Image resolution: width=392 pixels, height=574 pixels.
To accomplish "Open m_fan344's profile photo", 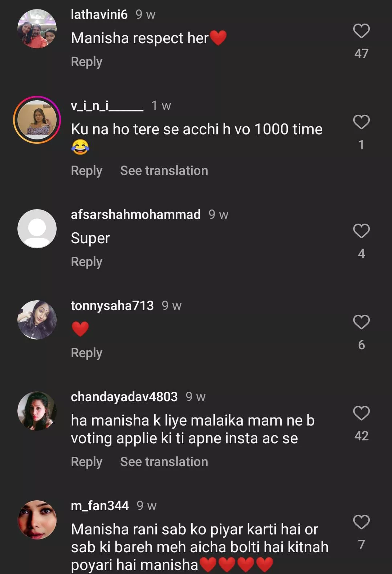I will pos(37,520).
